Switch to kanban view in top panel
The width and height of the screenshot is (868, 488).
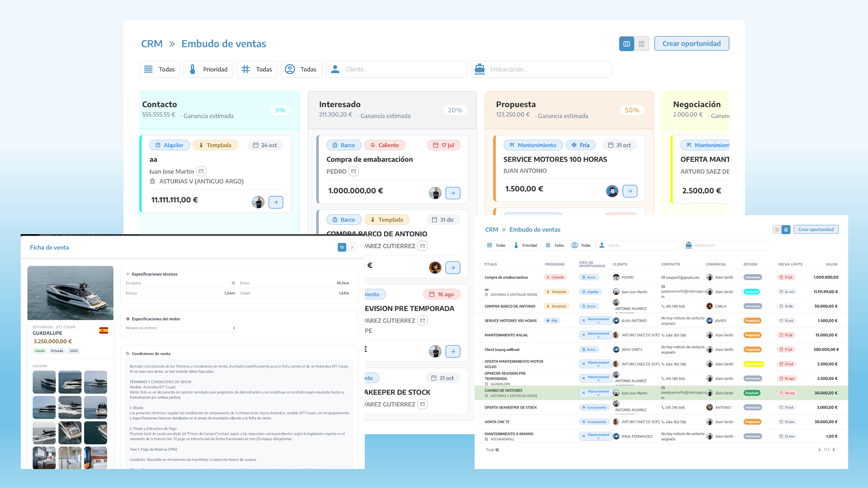click(x=626, y=44)
